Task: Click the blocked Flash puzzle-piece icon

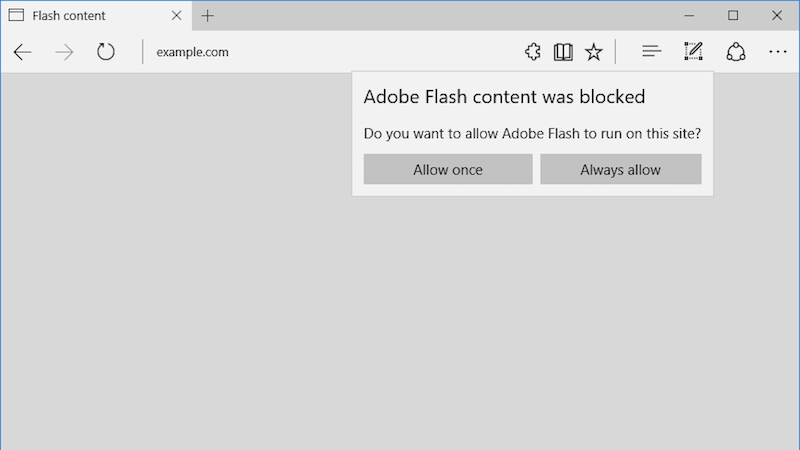Action: [x=533, y=52]
